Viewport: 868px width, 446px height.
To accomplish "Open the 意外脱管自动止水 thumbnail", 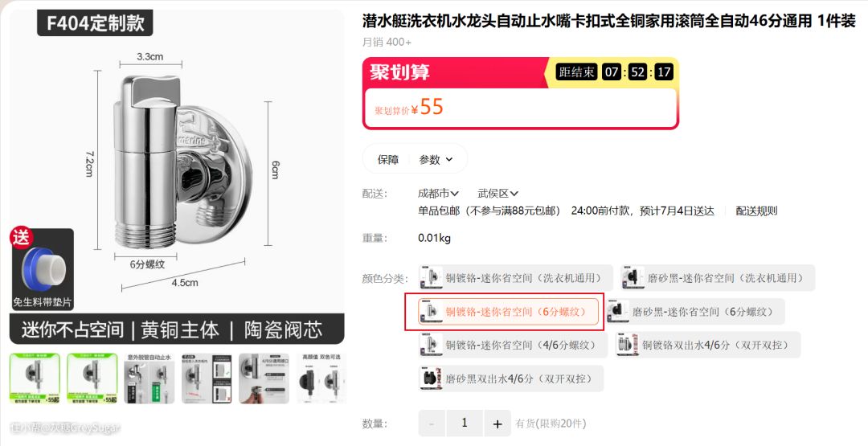I will pyautogui.click(x=149, y=378).
